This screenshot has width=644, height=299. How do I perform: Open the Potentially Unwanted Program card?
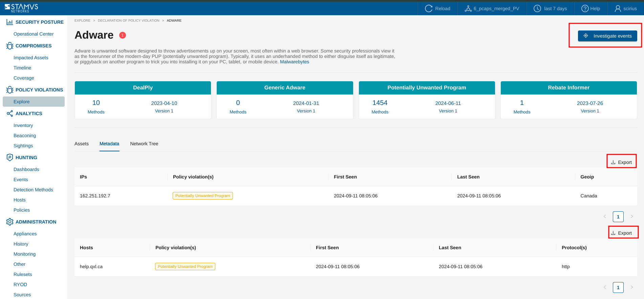[x=427, y=88]
